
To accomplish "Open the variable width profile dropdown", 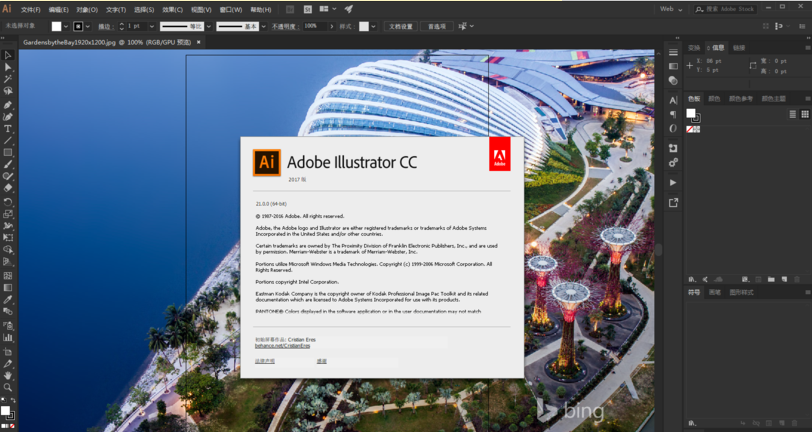I will pyautogui.click(x=209, y=26).
